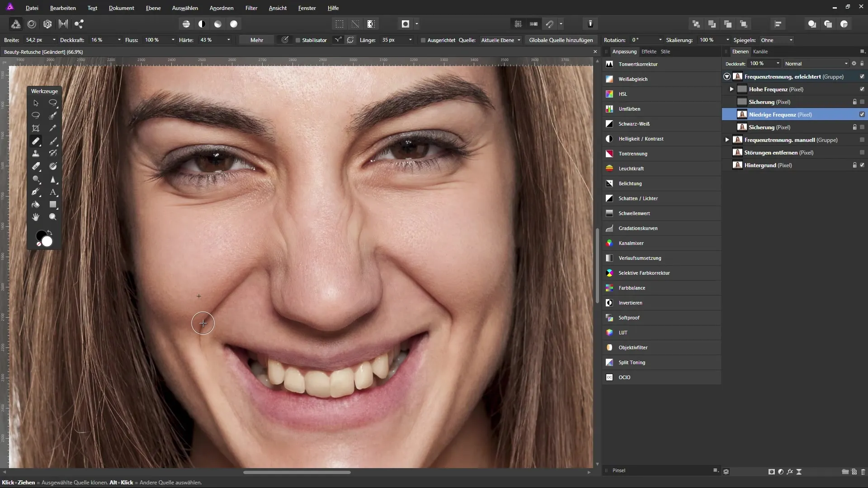The image size is (868, 488).
Task: Add an HSL adjustment
Action: point(661,94)
